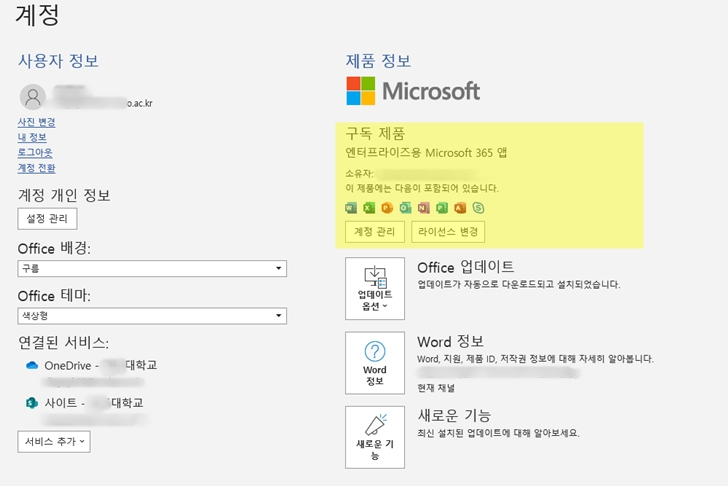Click the 라이선스 변경 button
Screen dimensions: 728x486
coord(448,232)
